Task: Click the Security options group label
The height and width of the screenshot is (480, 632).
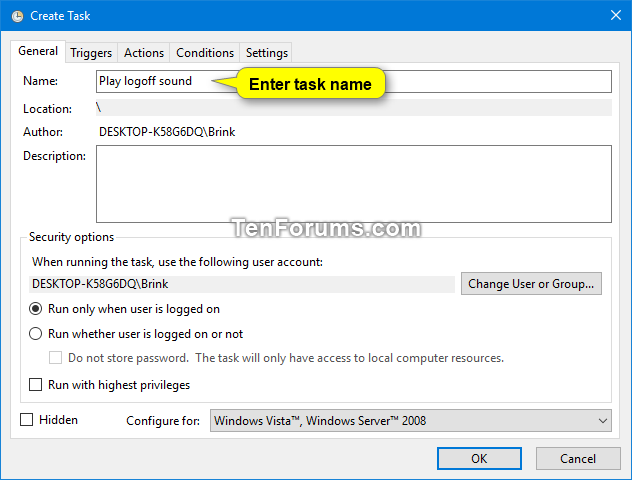Action: point(71,237)
